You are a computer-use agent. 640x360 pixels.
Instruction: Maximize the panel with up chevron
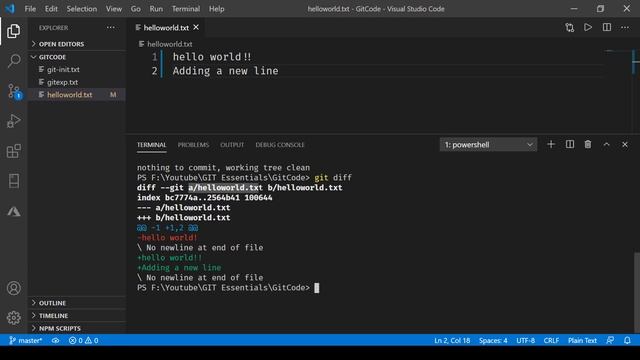(x=607, y=144)
